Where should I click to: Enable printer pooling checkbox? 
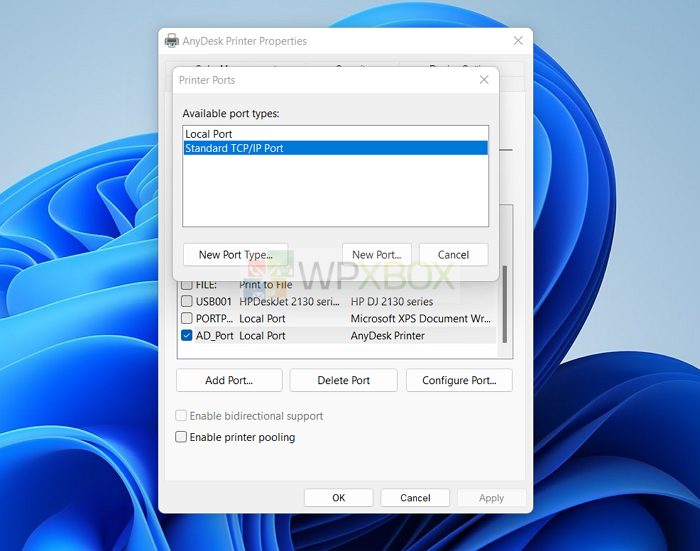(181, 437)
